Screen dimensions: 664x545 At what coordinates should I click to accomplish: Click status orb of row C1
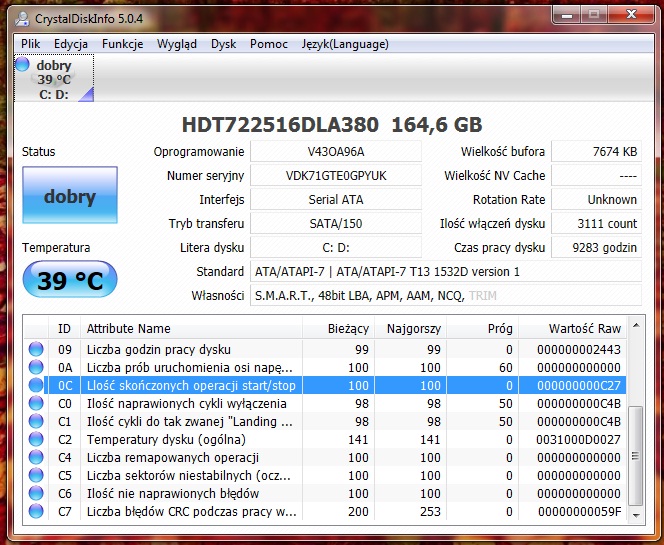coord(36,421)
